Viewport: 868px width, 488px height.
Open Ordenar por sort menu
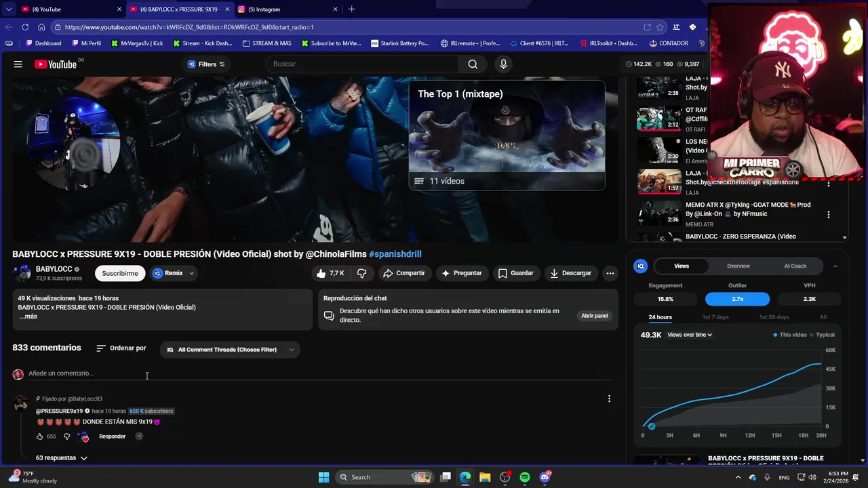point(121,348)
